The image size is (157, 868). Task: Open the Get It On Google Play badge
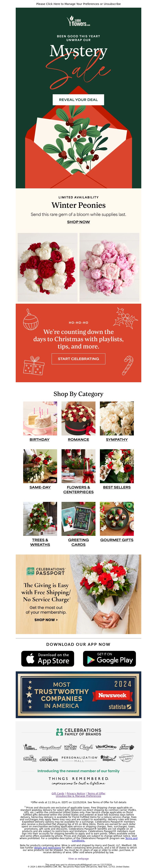110,659
